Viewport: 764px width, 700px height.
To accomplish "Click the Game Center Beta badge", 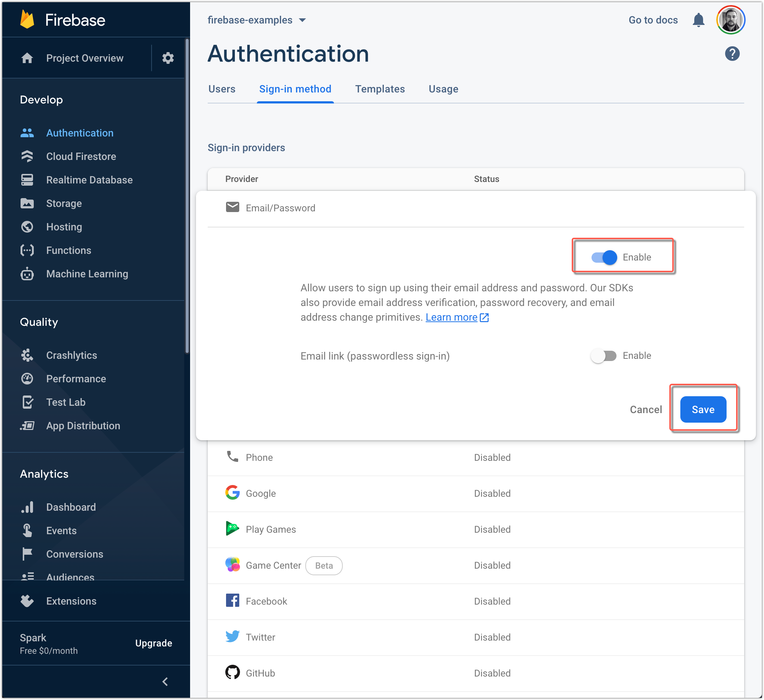I will tap(324, 565).
